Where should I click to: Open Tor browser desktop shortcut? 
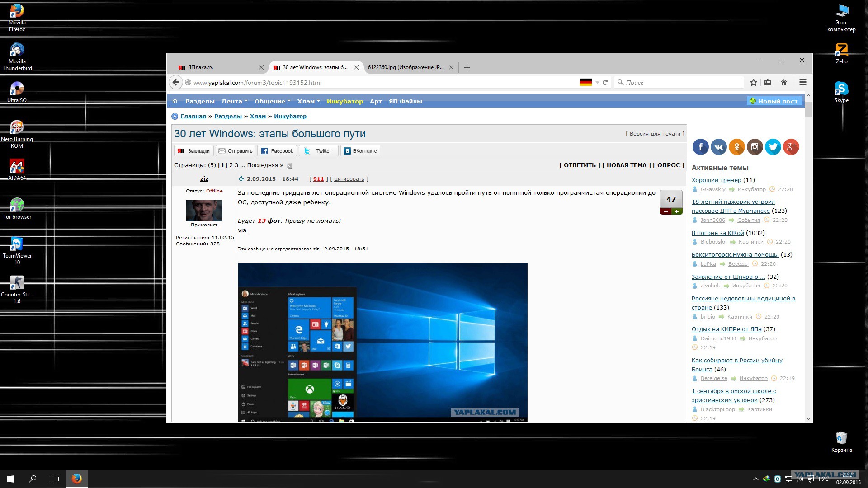(17, 208)
